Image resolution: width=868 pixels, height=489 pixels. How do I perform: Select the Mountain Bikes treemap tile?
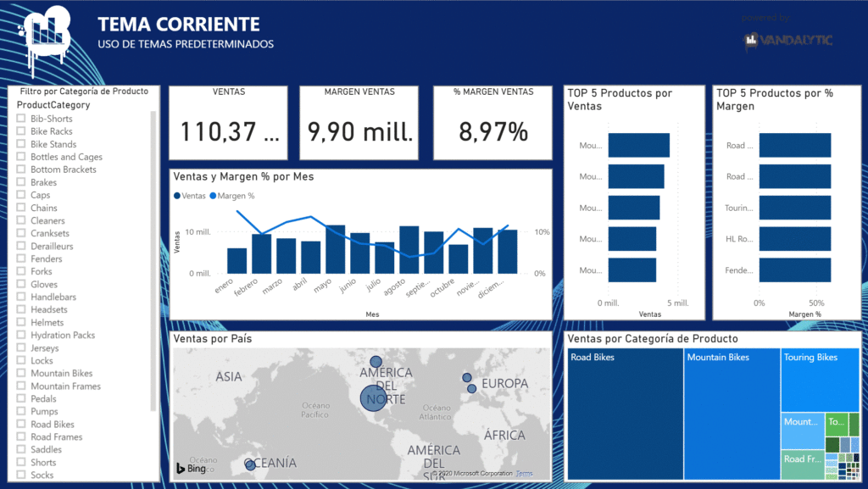pyautogui.click(x=732, y=414)
